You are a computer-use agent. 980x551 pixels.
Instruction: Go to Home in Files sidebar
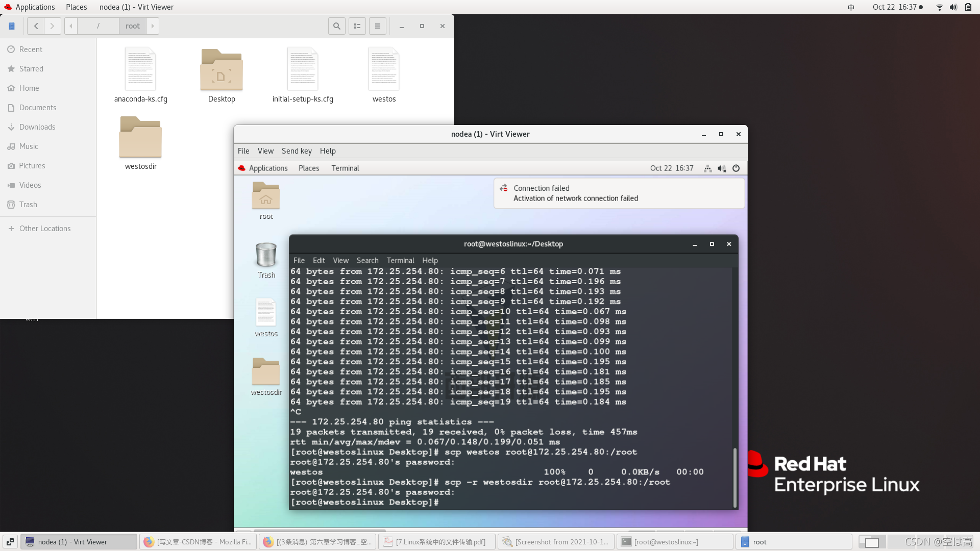point(48,88)
